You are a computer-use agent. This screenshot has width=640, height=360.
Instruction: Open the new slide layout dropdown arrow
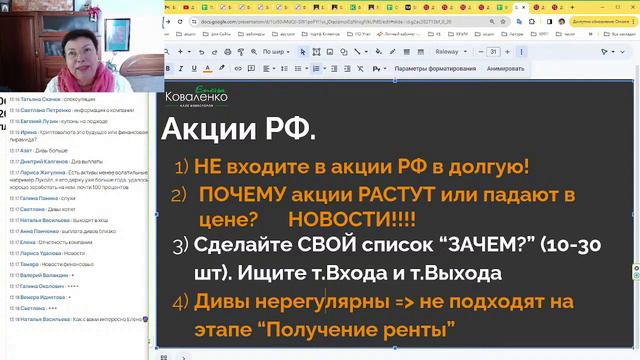[189, 52]
